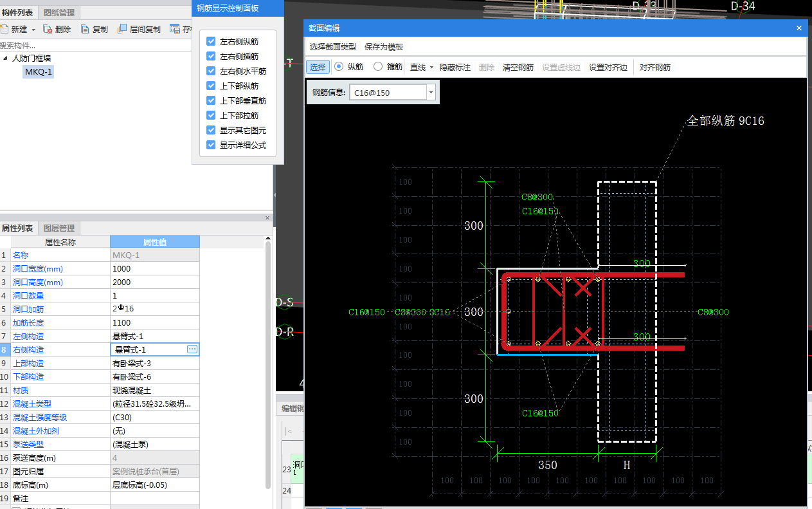Select the MKQ-1 component in tree
This screenshot has height=509, width=812.
tap(39, 71)
